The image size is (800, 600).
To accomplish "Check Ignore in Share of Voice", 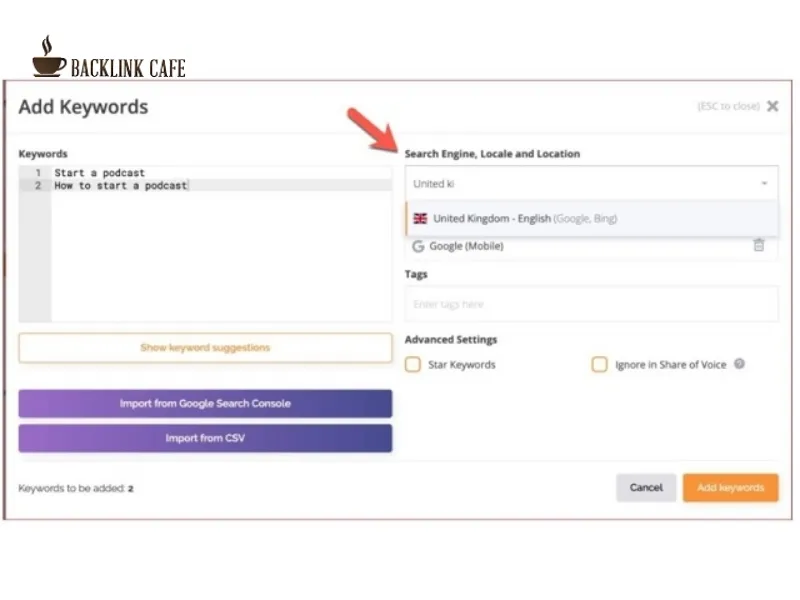I will (x=599, y=364).
